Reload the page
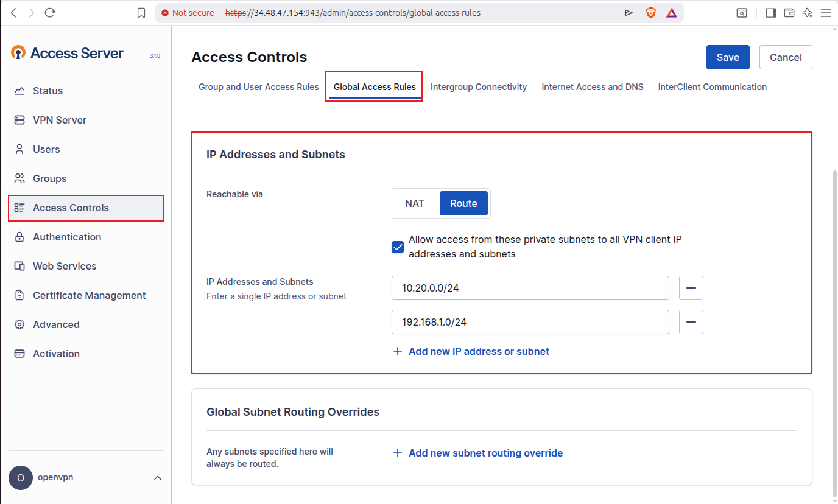This screenshot has width=838, height=504. 50,13
